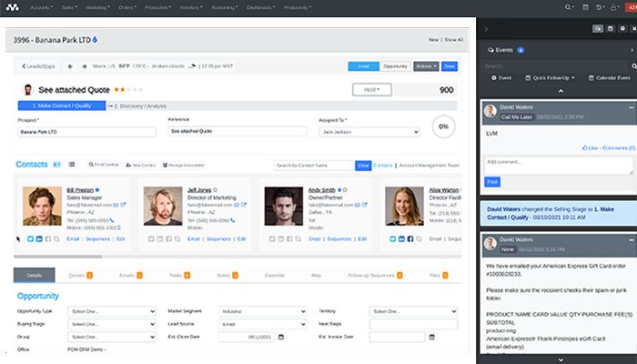
Task: Open Email Lookup
Action: pos(104,165)
